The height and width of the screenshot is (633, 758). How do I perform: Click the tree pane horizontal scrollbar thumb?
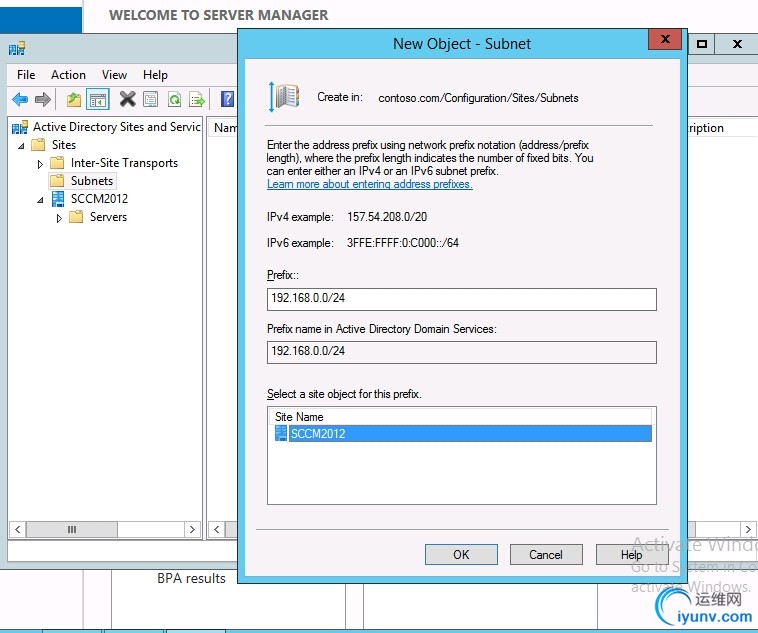72,529
